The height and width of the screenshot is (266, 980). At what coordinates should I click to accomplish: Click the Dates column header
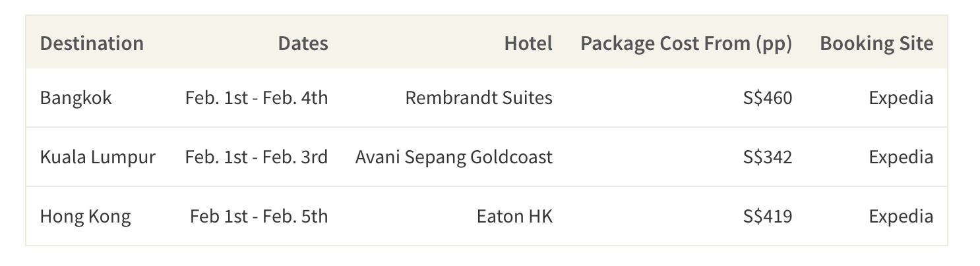click(303, 43)
